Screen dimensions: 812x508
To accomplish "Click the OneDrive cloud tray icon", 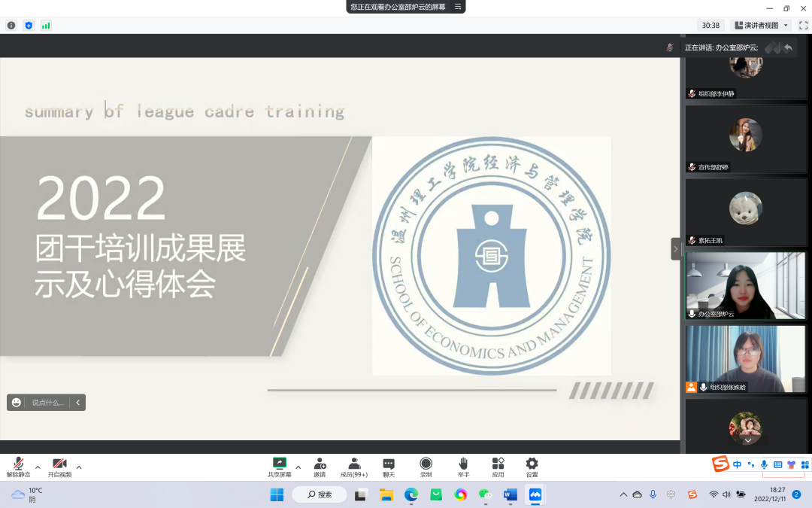I will [x=638, y=494].
